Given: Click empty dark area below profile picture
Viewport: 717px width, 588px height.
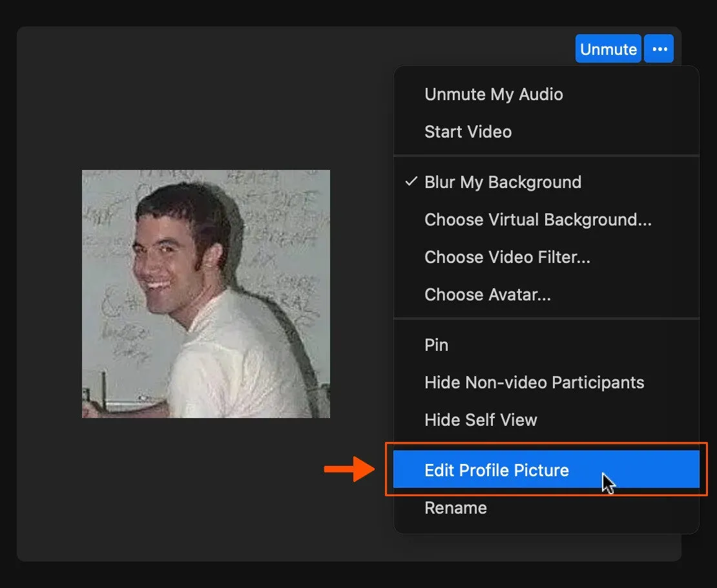Looking at the screenshot, I should pos(205,491).
